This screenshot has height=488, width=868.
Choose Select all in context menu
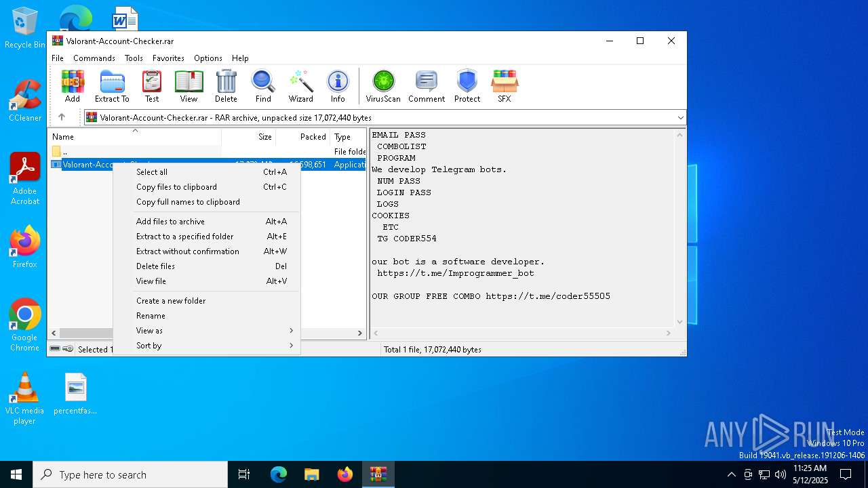(x=207, y=172)
